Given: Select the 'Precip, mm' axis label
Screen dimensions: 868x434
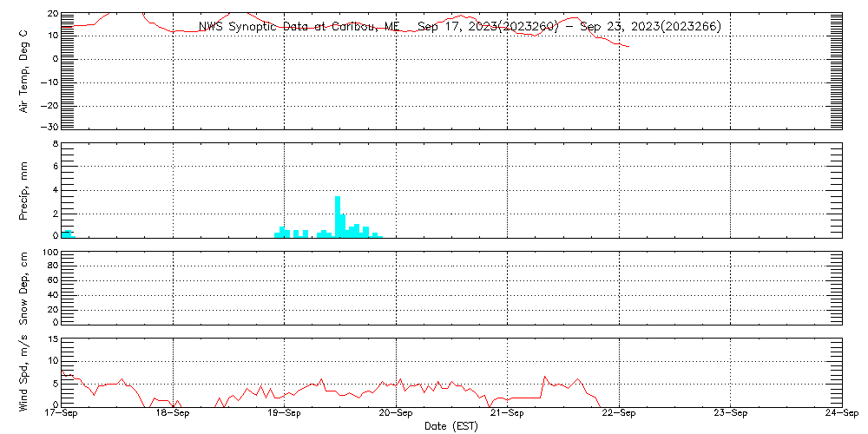Looking at the screenshot, I should point(24,189).
